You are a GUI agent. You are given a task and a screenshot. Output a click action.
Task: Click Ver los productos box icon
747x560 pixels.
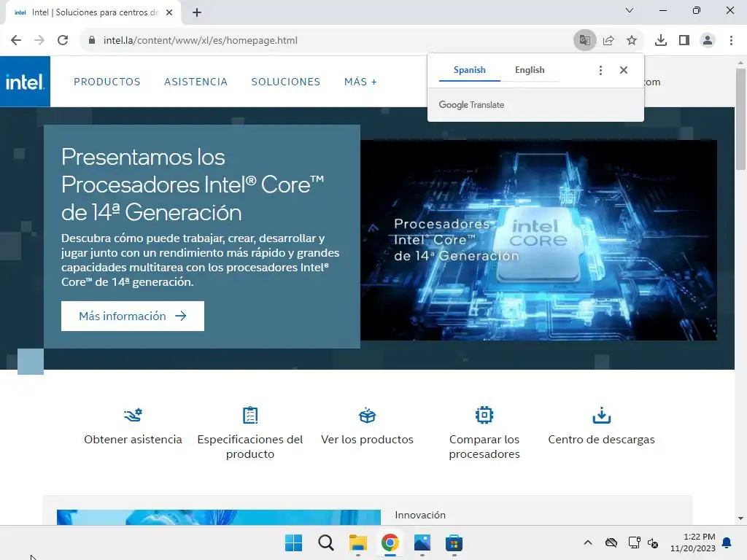368,415
